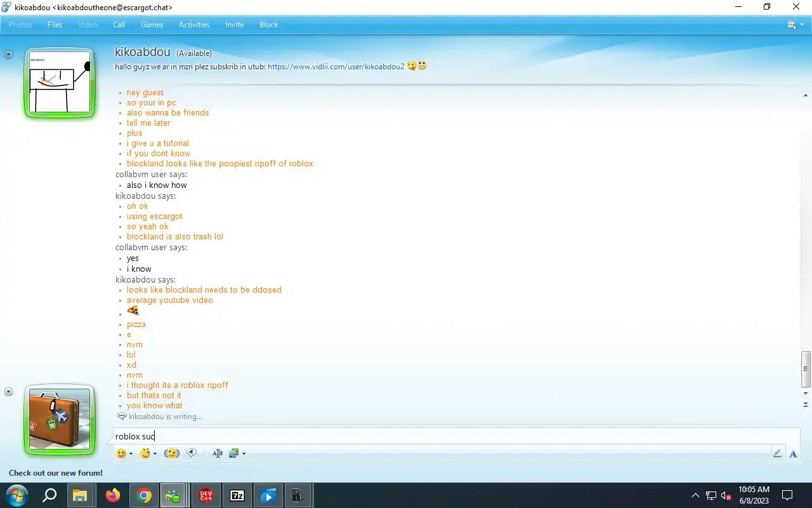Click the chat scroll down arrow

coord(806,393)
